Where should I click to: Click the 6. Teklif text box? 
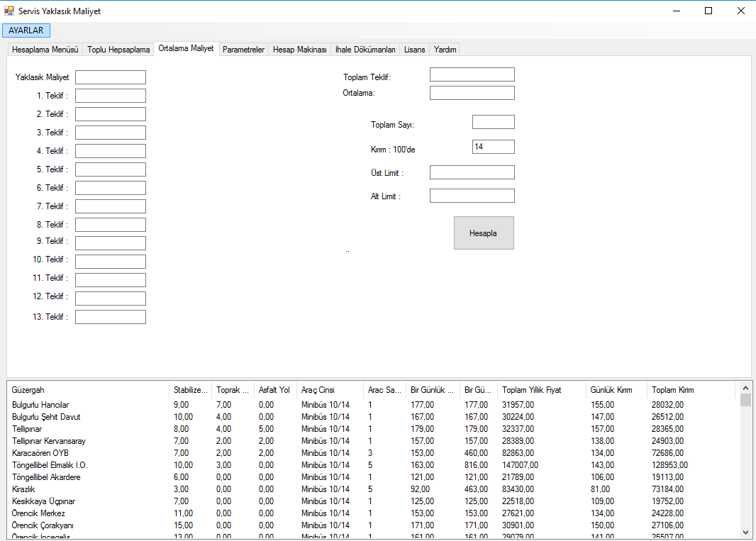click(111, 188)
